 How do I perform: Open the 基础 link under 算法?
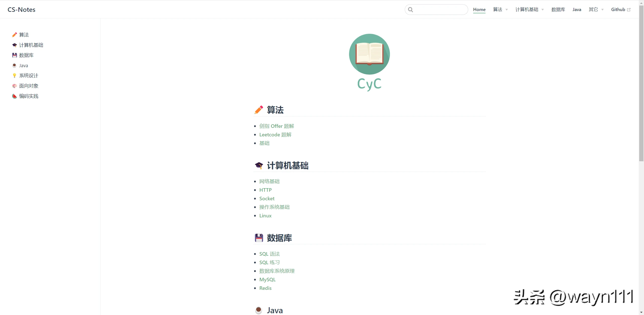pos(264,143)
